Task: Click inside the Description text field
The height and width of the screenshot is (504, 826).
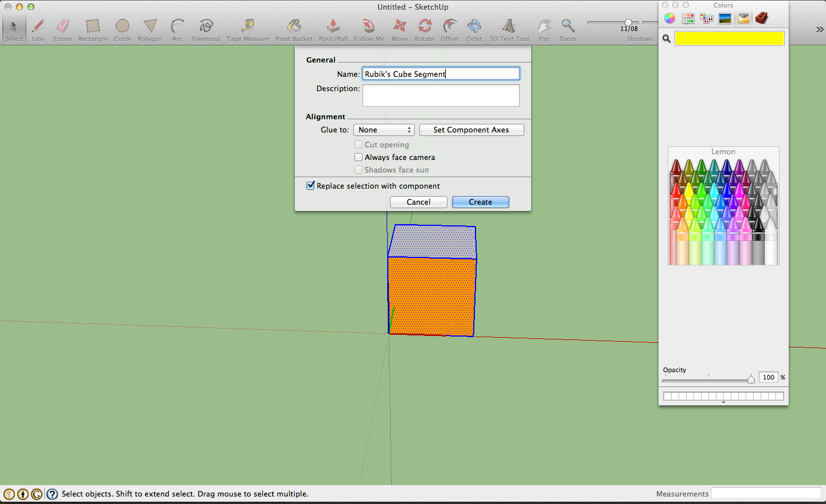Action: (441, 95)
